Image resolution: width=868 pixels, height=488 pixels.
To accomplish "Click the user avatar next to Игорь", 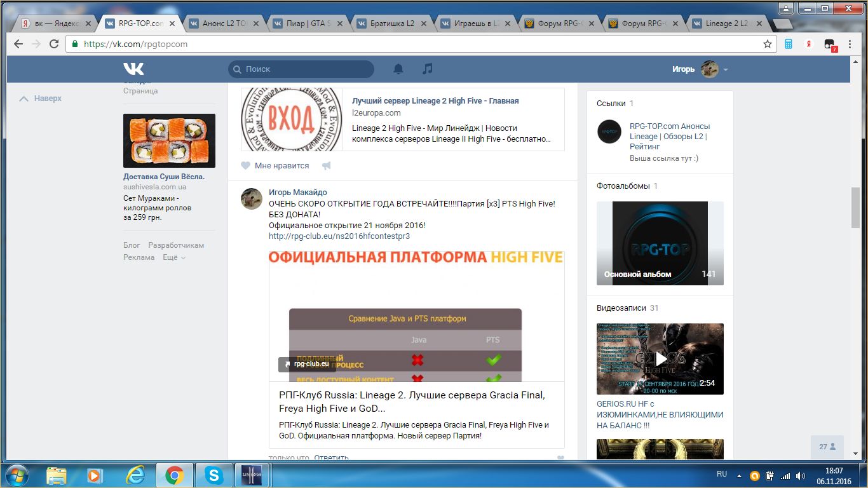I will (x=709, y=69).
